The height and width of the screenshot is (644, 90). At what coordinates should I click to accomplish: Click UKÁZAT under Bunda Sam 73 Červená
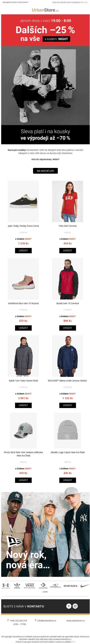pyautogui.click(x=68, y=328)
